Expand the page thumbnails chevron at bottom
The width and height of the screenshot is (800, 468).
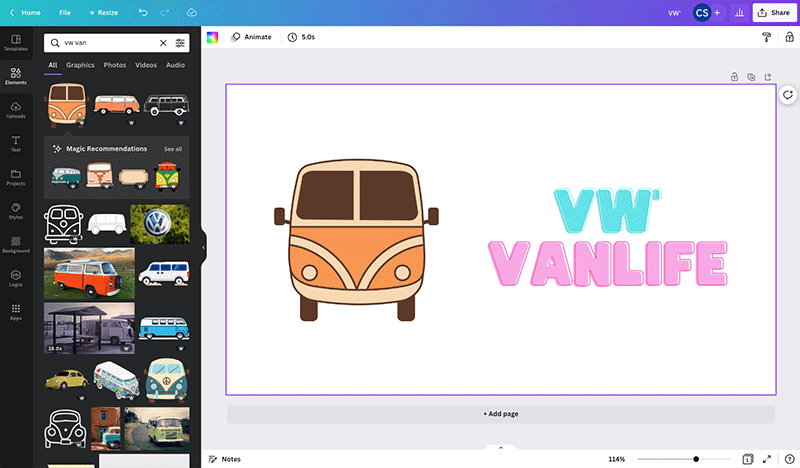tap(500, 448)
